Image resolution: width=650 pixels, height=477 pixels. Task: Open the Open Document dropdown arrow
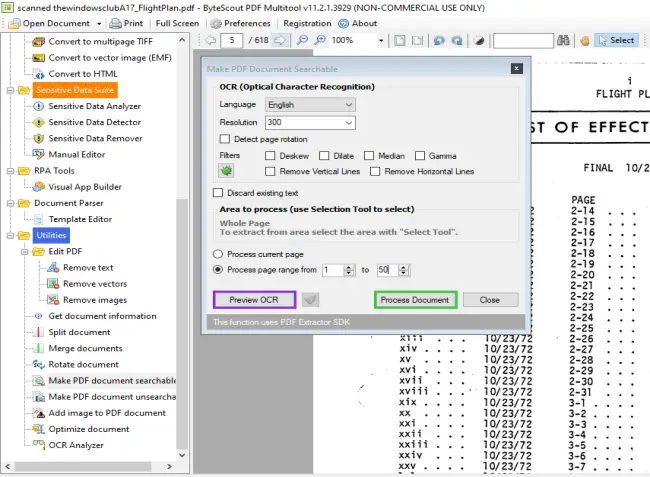[x=99, y=24]
